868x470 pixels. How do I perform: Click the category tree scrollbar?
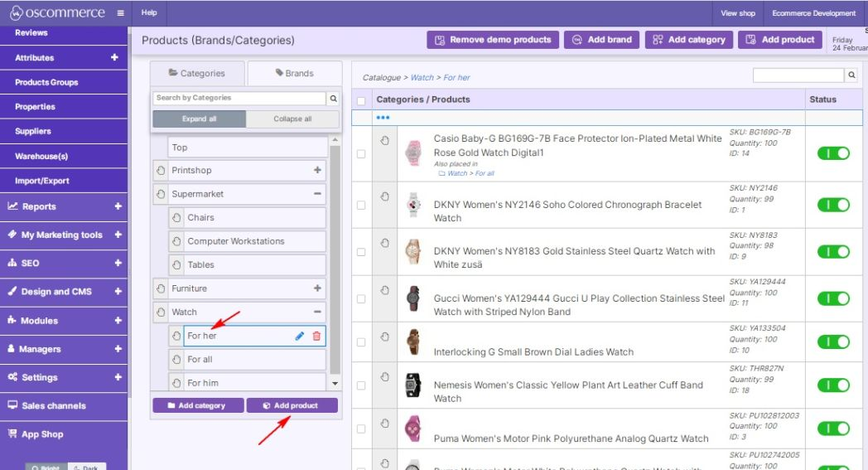pyautogui.click(x=335, y=259)
